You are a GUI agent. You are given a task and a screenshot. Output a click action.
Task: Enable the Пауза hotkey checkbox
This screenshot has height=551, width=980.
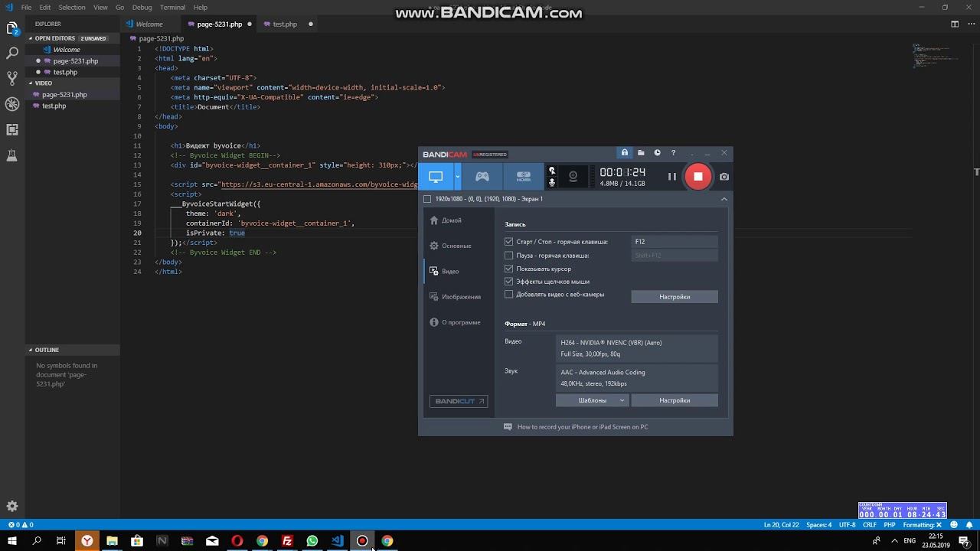pos(508,256)
